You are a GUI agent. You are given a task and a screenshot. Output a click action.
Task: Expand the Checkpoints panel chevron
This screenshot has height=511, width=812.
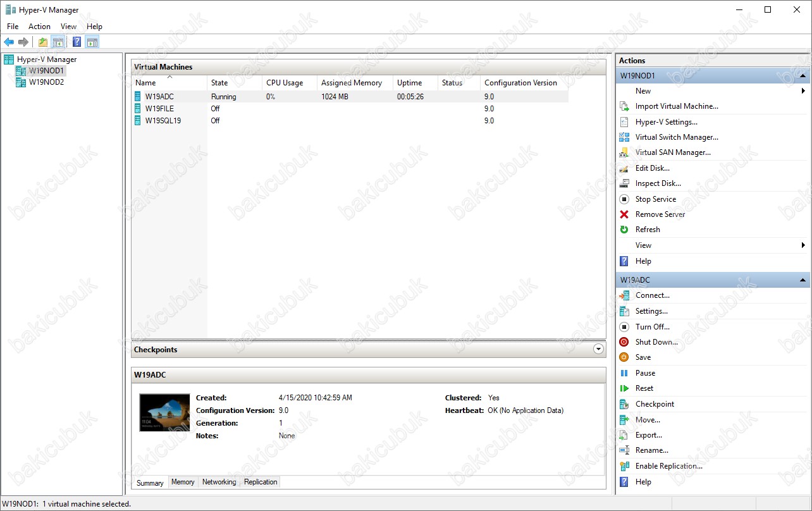[598, 349]
